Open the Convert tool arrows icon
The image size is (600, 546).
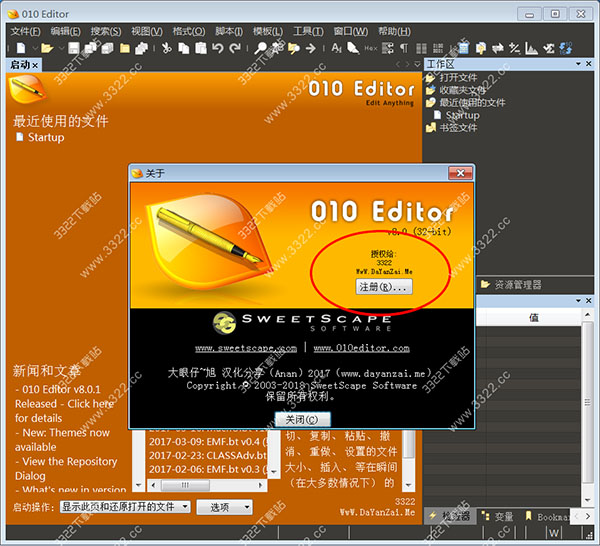click(497, 48)
